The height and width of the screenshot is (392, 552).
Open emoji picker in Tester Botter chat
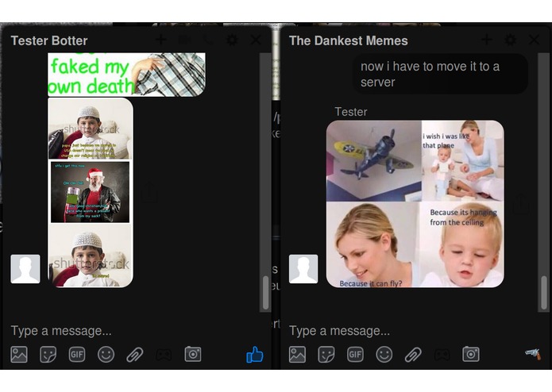[x=106, y=355]
